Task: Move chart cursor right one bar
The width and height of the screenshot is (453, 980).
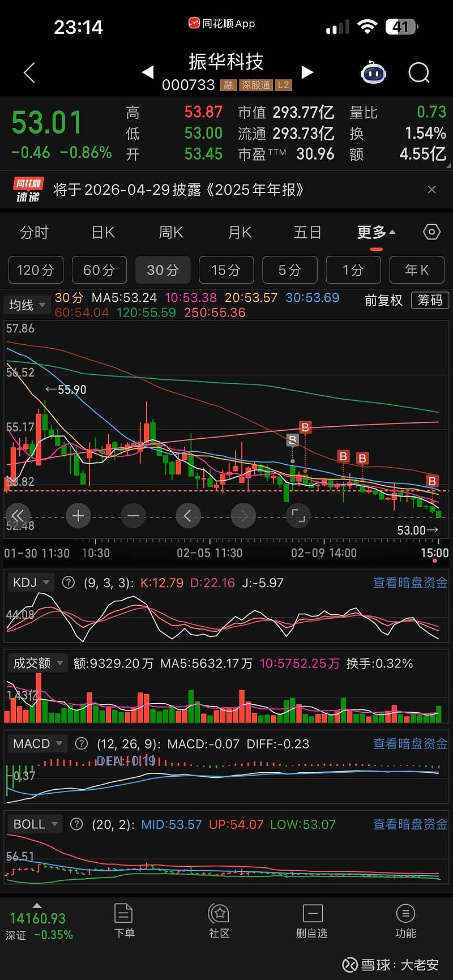Action: pyautogui.click(x=243, y=515)
